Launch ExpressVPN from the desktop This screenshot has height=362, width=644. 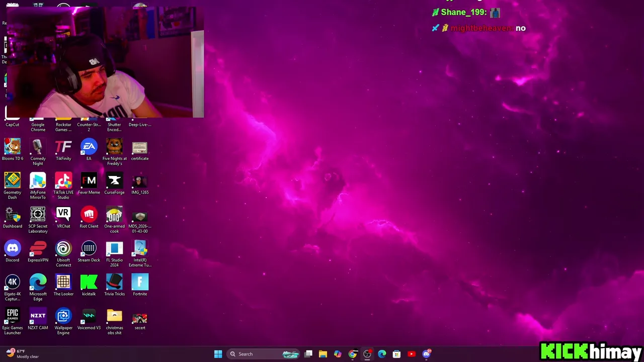pos(38,251)
